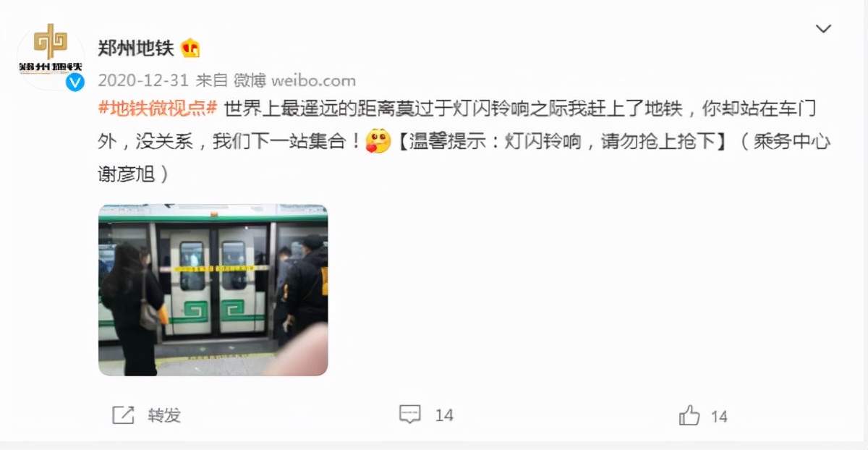
Task: Expand the post options chevron
Action: point(823,29)
